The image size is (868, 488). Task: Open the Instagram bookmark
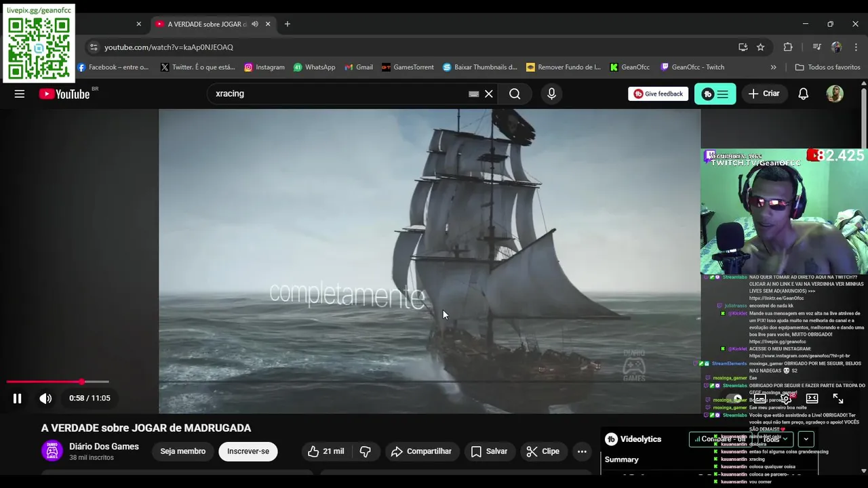264,67
